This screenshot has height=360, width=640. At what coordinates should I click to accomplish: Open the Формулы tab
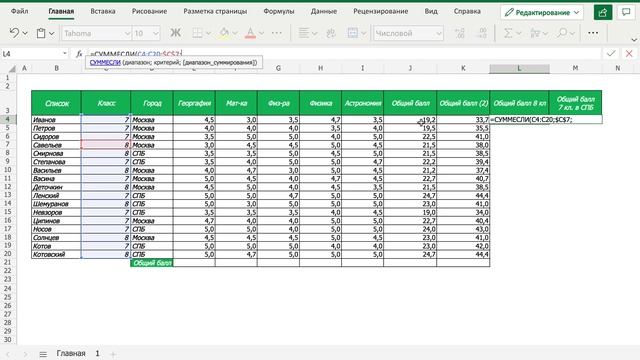[x=279, y=11]
